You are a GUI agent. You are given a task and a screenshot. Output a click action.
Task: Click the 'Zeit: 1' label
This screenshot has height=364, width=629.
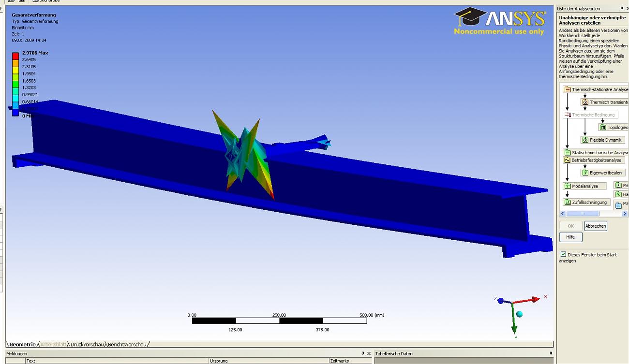pos(18,34)
